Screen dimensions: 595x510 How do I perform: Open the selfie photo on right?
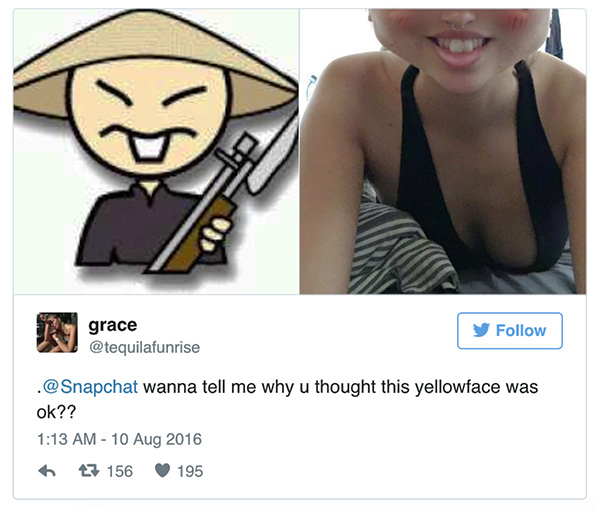point(443,151)
